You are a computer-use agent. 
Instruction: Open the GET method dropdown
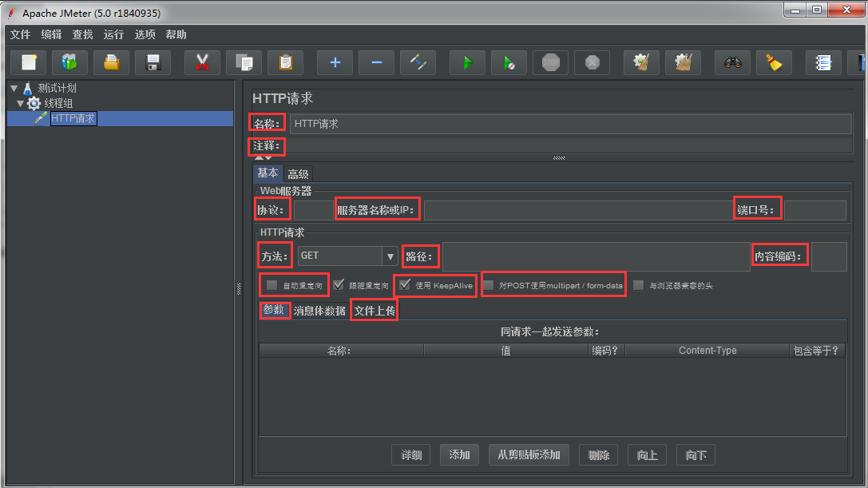click(x=390, y=256)
